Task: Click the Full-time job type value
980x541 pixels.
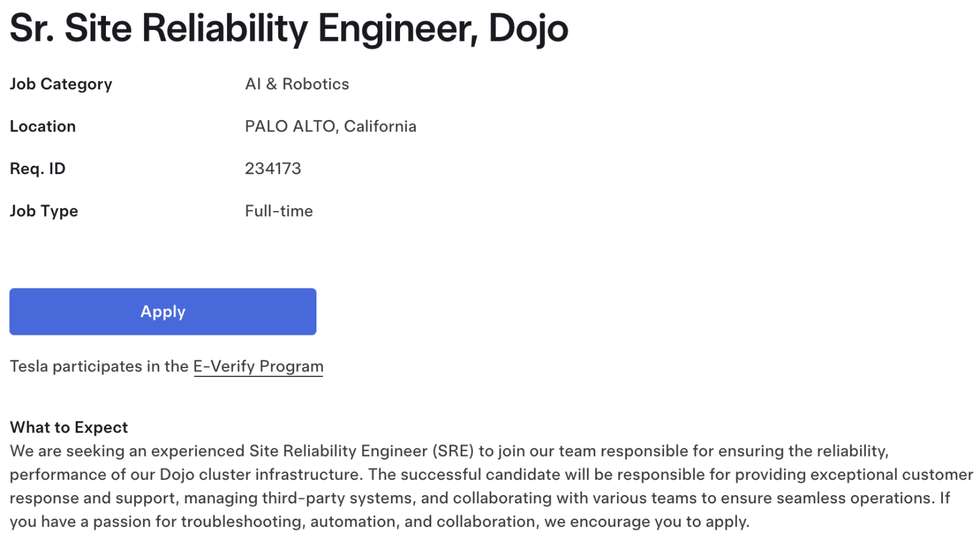Action: point(279,211)
